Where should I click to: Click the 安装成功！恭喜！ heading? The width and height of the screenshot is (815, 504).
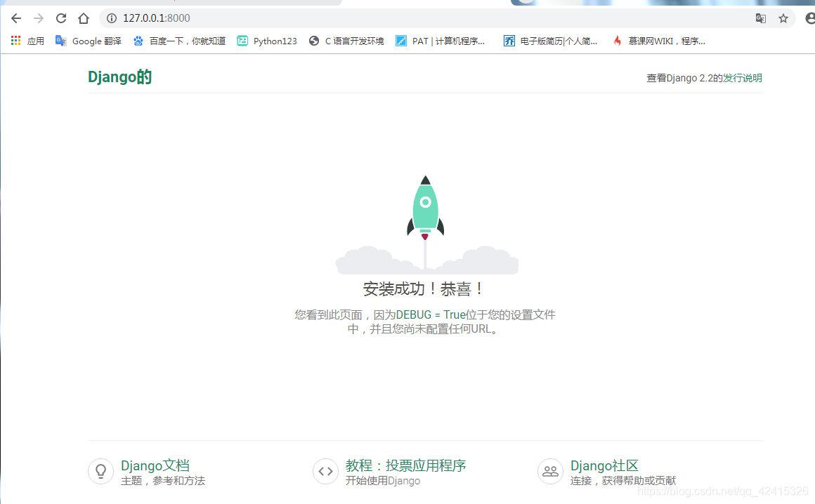[x=423, y=289]
